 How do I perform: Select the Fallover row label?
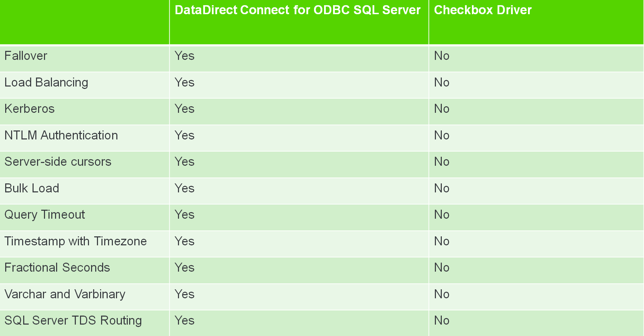(26, 56)
